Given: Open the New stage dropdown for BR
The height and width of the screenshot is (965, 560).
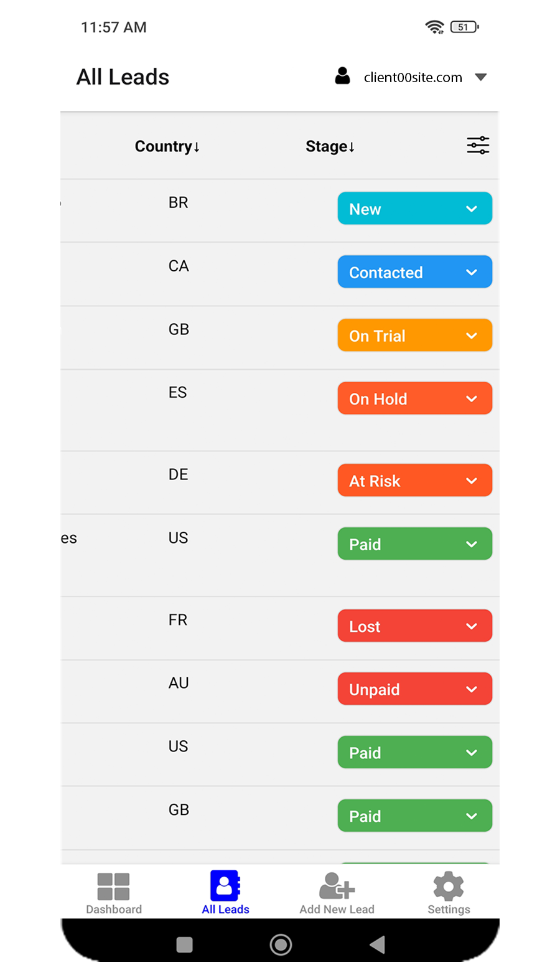Looking at the screenshot, I should 414,209.
